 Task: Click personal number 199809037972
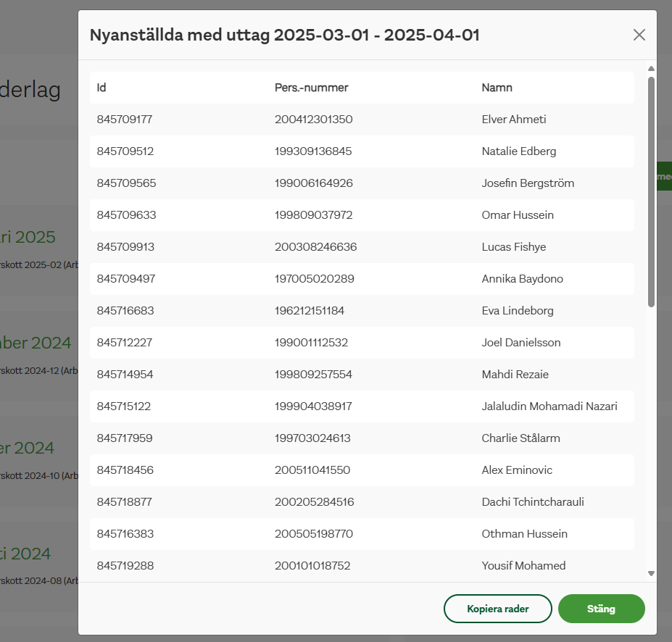pos(313,215)
